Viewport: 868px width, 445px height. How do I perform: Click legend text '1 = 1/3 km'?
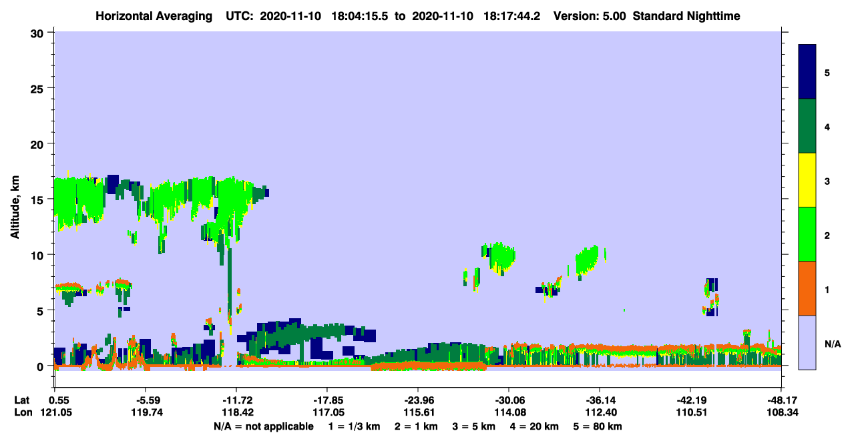[356, 426]
